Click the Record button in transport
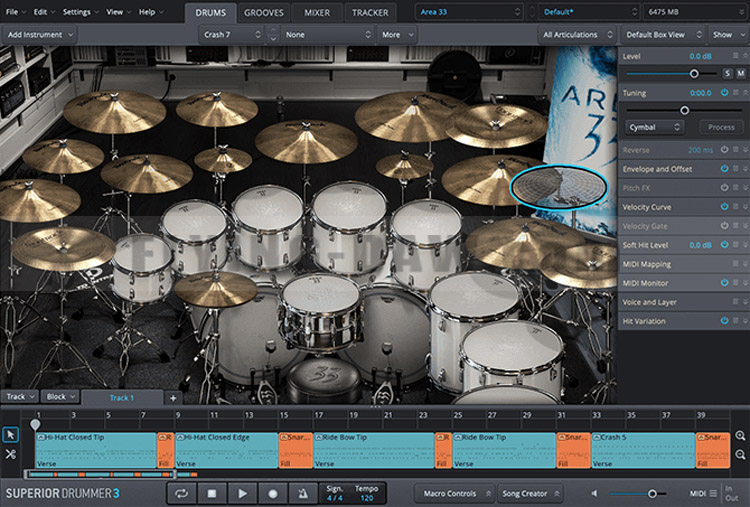This screenshot has height=507, width=750. coord(273,493)
